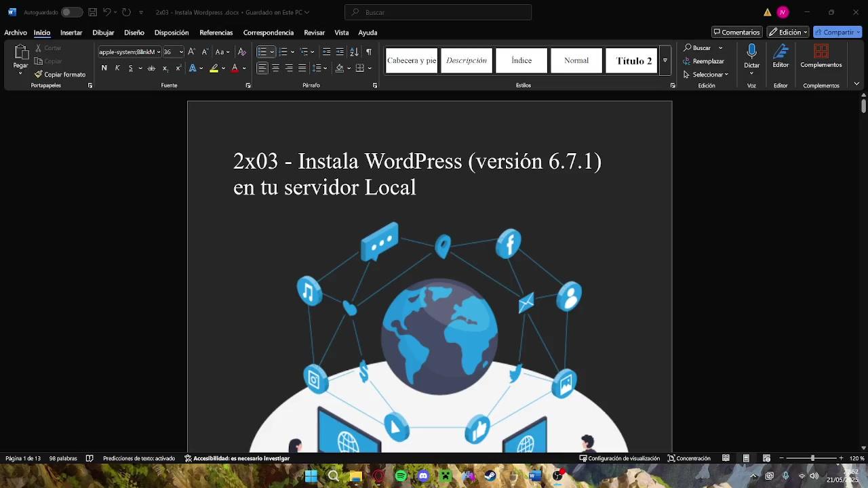
Task: Clear all formatting with the eraser A icon
Action: [x=242, y=52]
